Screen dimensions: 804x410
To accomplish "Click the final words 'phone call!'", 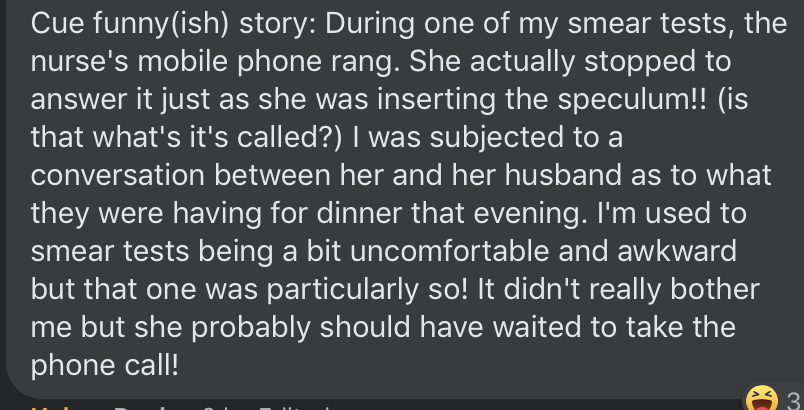I will pyautogui.click(x=106, y=364).
